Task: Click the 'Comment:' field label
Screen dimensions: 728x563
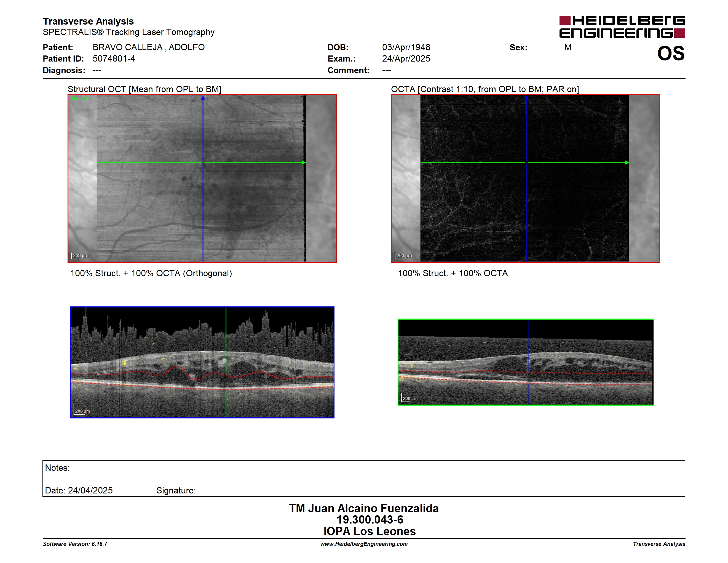Action: [348, 70]
